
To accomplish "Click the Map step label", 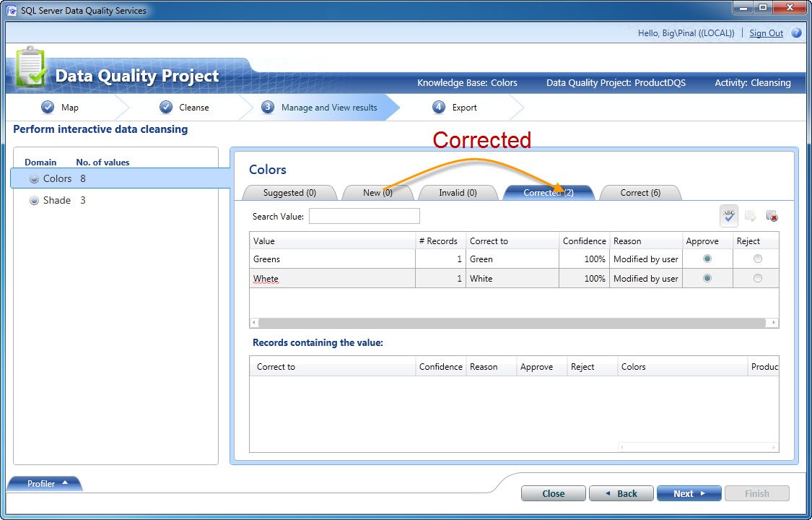I will 70,107.
